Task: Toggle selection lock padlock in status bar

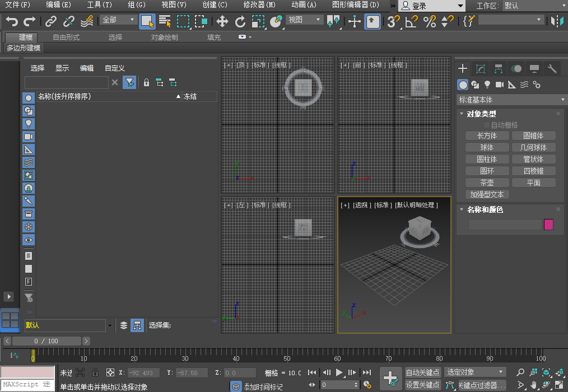Action: (95, 372)
